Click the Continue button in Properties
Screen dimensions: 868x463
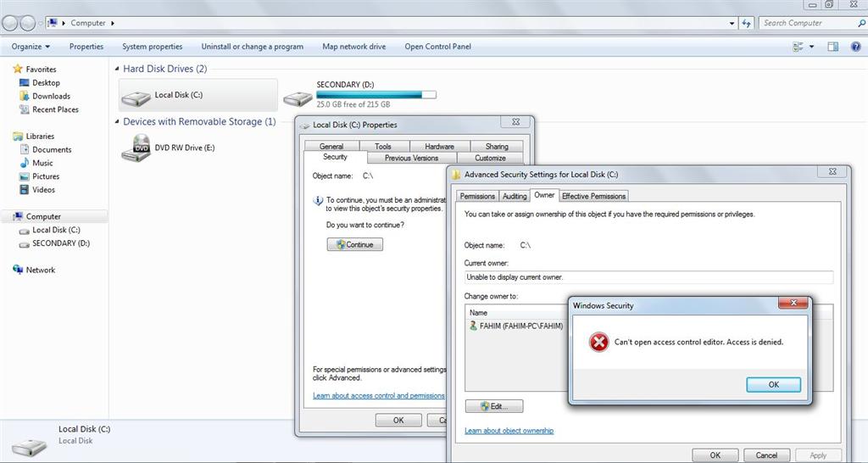click(x=355, y=244)
